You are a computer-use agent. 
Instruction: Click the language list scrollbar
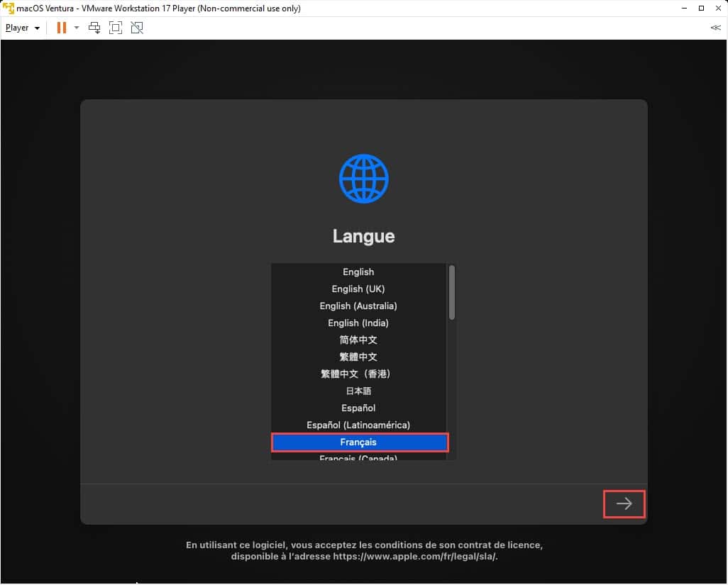tap(452, 292)
